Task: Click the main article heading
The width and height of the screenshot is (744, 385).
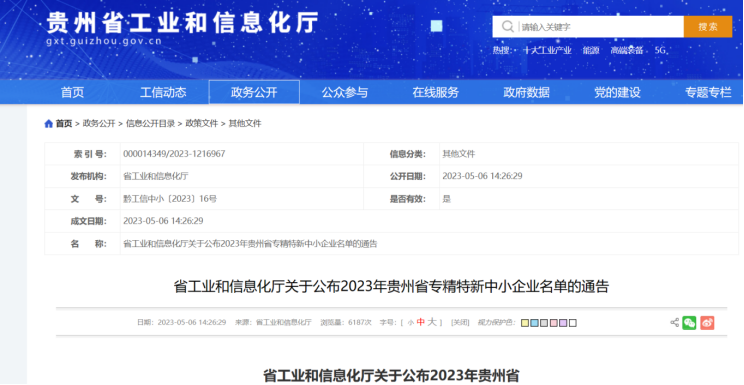Action: pyautogui.click(x=391, y=287)
